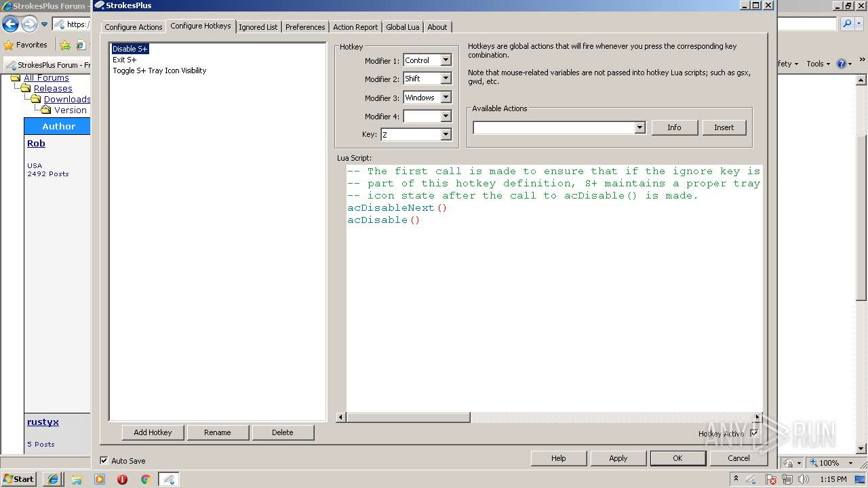Click Delete hotkey button
The image size is (868, 488).
click(x=283, y=432)
